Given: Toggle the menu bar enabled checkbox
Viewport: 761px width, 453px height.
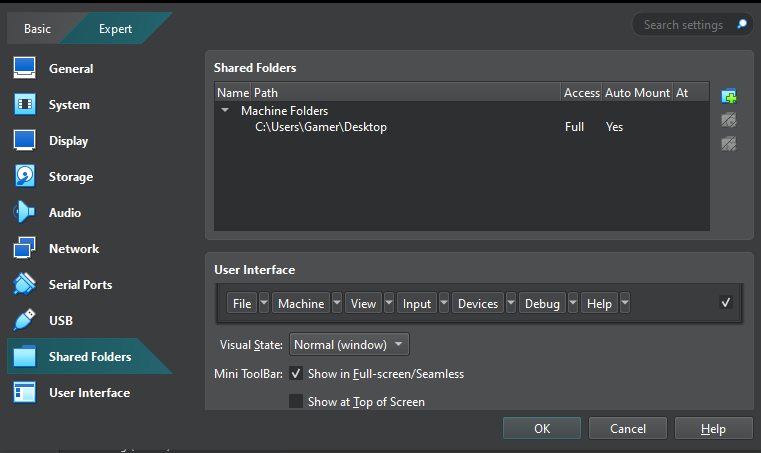Looking at the screenshot, I should (x=726, y=303).
